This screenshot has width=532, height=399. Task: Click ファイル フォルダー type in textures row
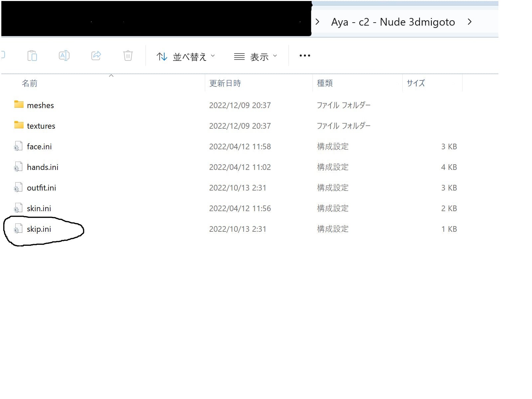(343, 126)
